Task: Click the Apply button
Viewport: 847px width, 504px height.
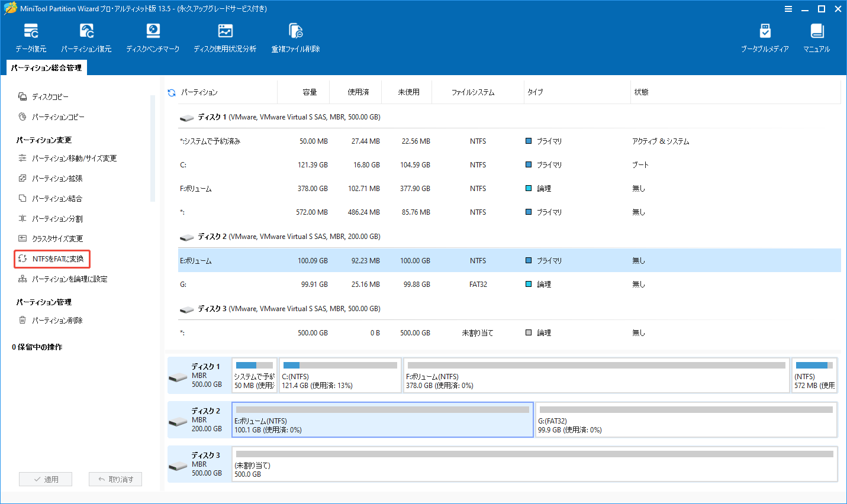Action: point(46,479)
